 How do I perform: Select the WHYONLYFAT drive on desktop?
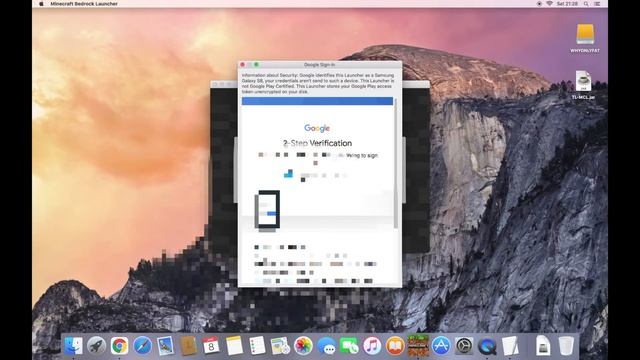[585, 38]
